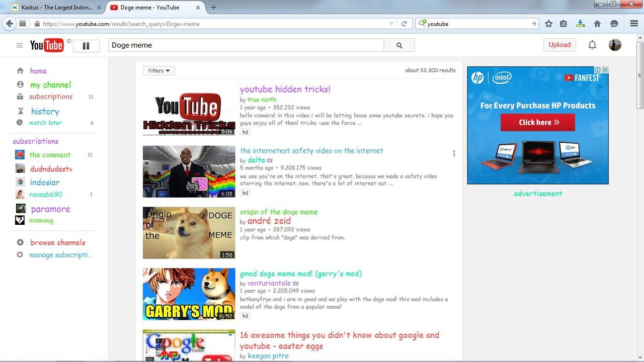Open the delta channel link

coord(256,160)
